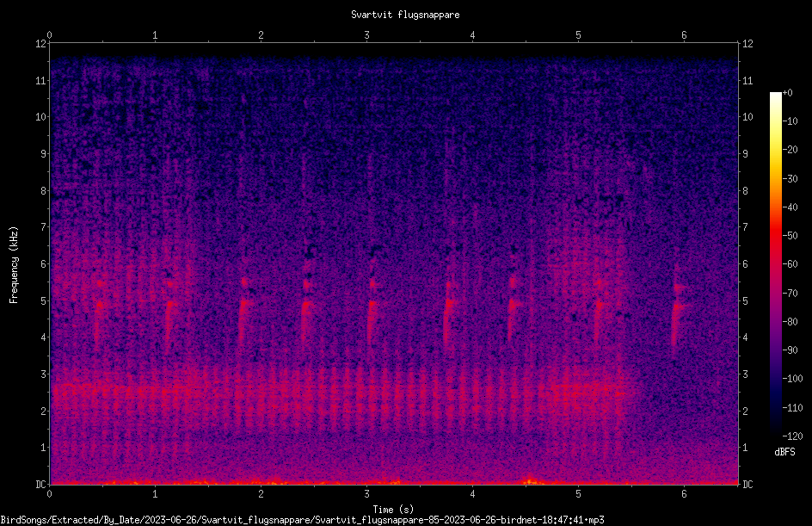Select the 'Frequency (kHz)' axis label
The width and height of the screenshot is (812, 526).
14,265
